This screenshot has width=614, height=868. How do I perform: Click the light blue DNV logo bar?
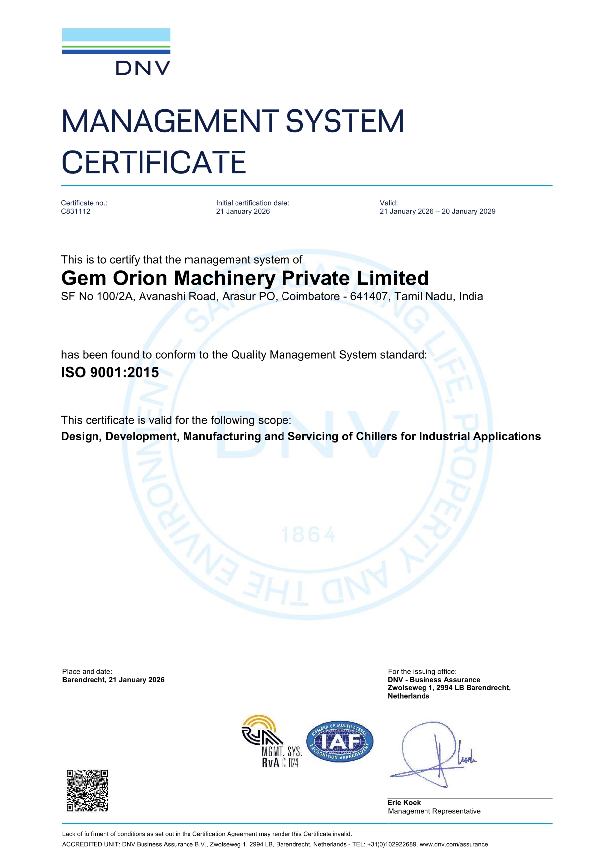116,35
